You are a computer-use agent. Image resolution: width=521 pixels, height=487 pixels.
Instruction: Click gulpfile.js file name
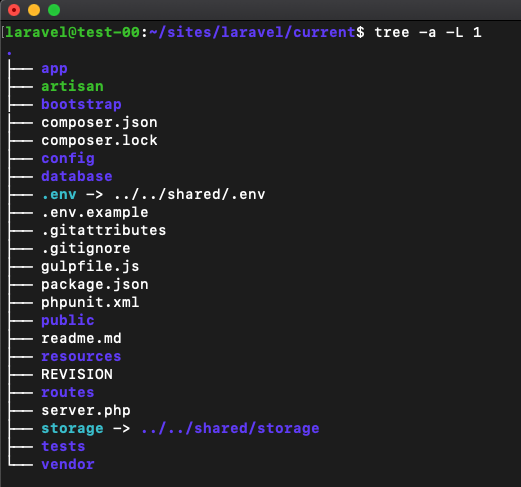90,267
